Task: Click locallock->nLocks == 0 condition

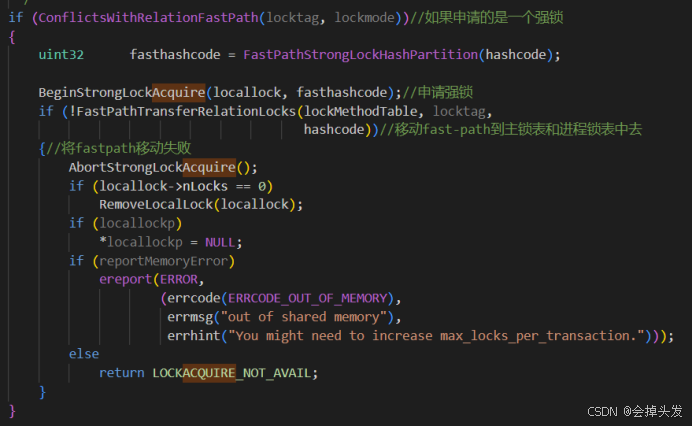Action: coord(182,186)
